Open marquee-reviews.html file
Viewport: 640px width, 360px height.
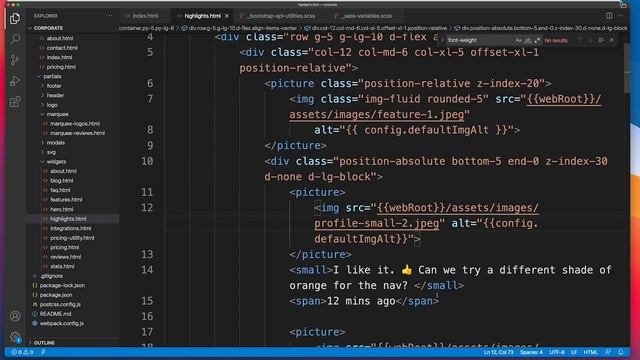pyautogui.click(x=77, y=133)
